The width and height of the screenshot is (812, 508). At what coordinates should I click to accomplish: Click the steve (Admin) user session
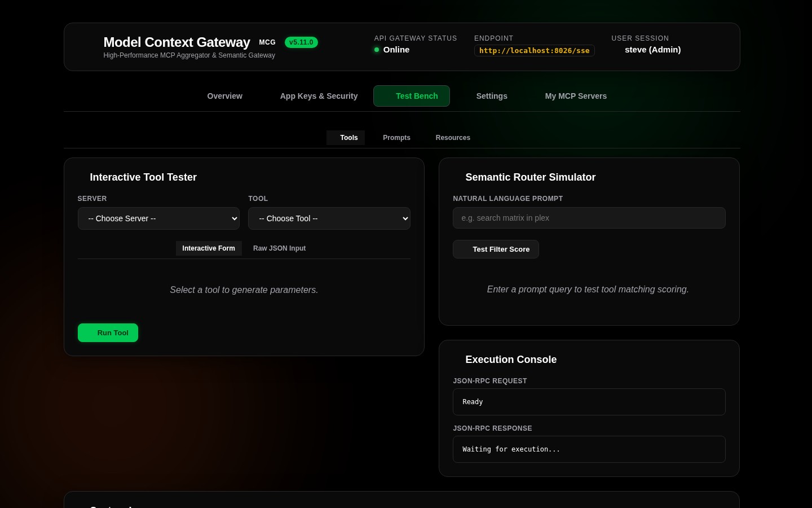tap(652, 50)
